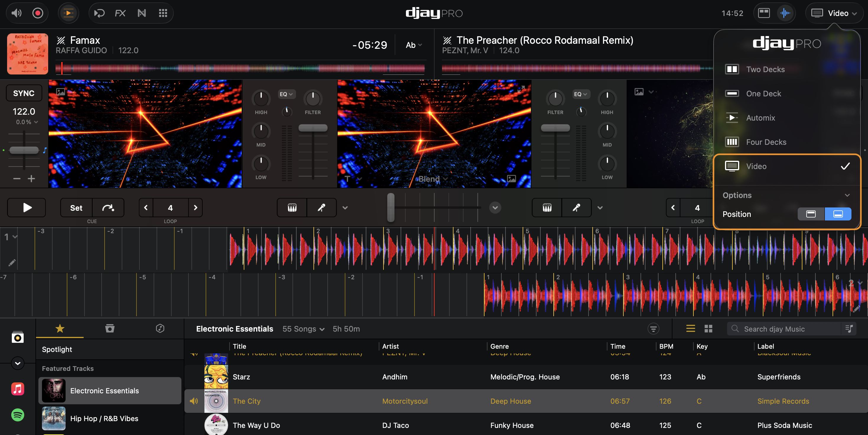This screenshot has width=868, height=435.
Task: Choose Automix mode in the menu
Action: click(x=787, y=118)
